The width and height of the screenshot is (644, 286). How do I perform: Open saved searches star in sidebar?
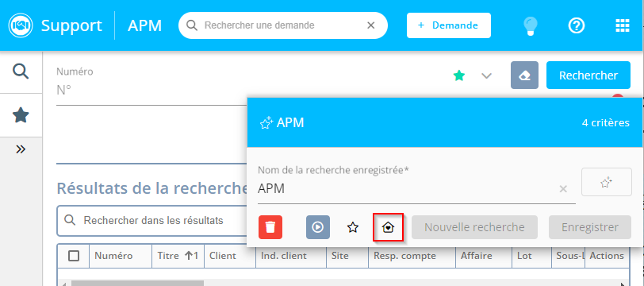21,116
